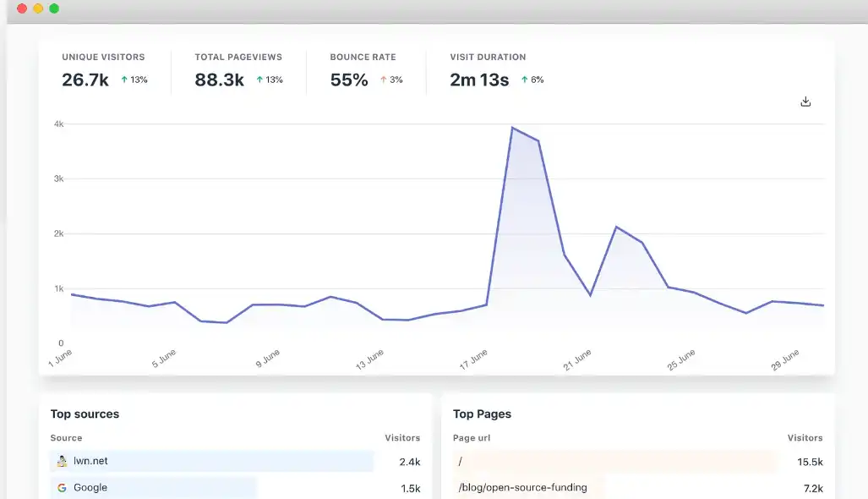Click Visitors header in Top Pages

coord(805,437)
